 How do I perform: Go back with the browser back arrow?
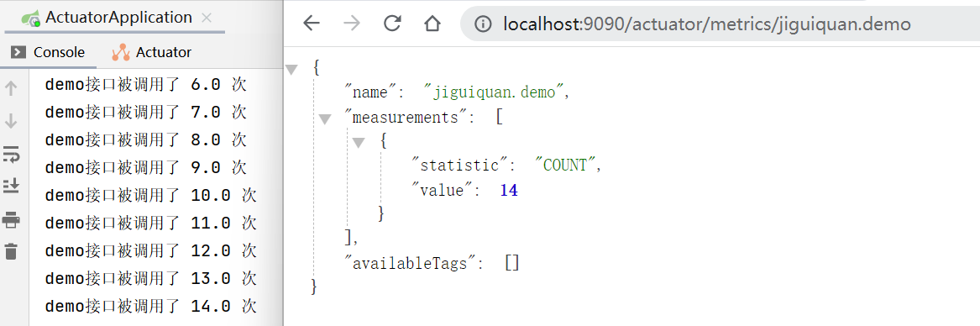(x=311, y=24)
